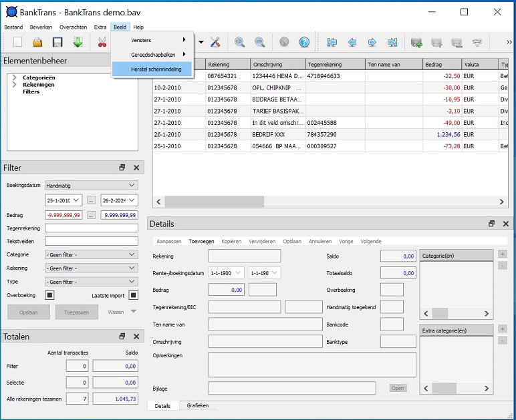Open the Boekingsdatum Handmatig dropdown
This screenshot has height=420, width=516.
coord(91,186)
